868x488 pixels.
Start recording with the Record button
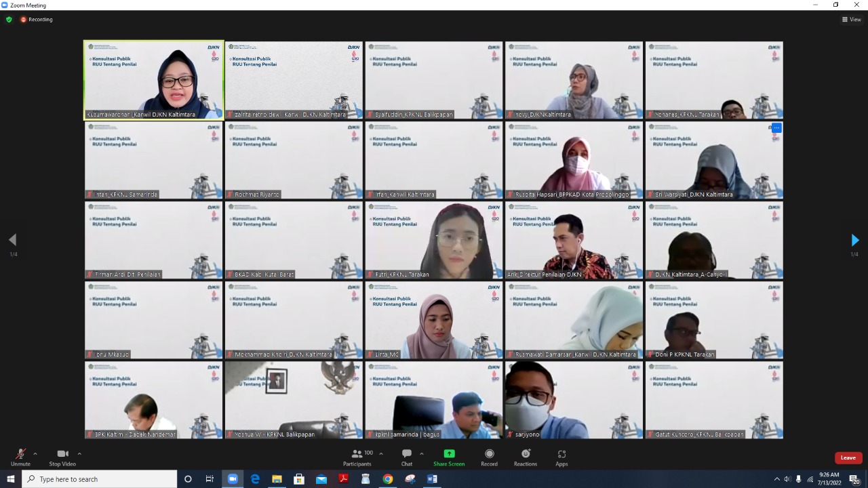[x=489, y=457]
